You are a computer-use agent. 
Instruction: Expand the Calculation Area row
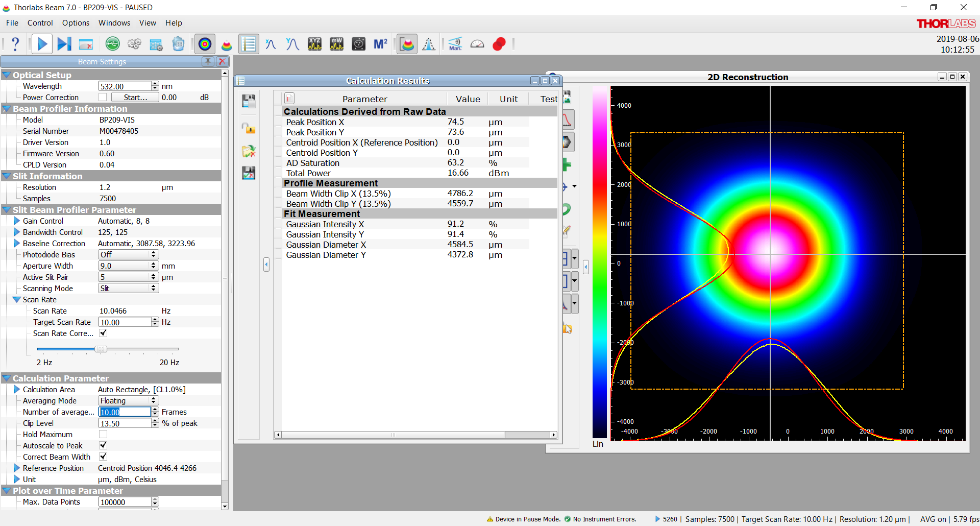click(x=17, y=390)
